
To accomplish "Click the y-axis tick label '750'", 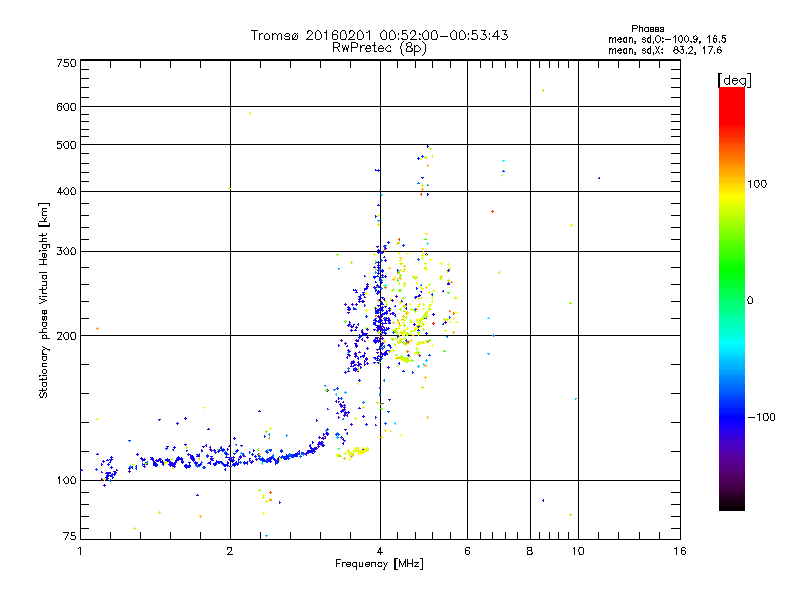I will tap(66, 63).
